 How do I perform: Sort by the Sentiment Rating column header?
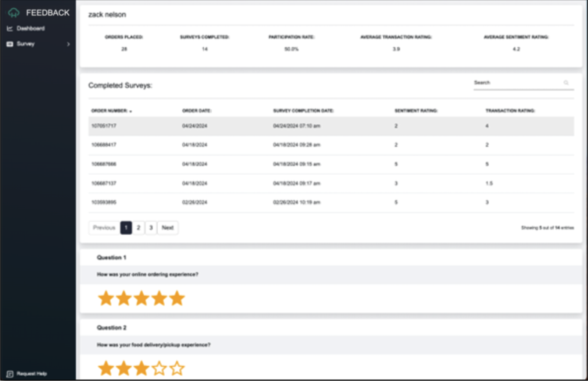pos(416,110)
